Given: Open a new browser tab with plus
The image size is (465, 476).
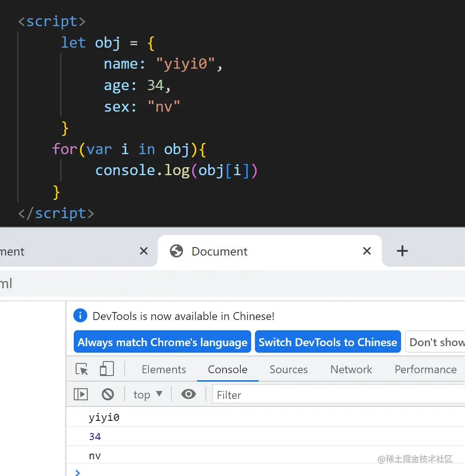Looking at the screenshot, I should click(x=402, y=251).
